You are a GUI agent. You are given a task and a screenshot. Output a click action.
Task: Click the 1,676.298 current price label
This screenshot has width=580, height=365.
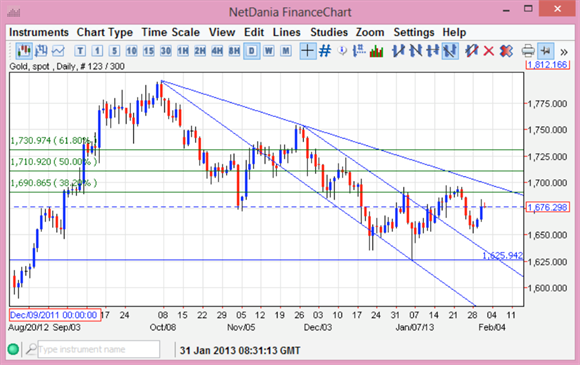click(x=548, y=207)
